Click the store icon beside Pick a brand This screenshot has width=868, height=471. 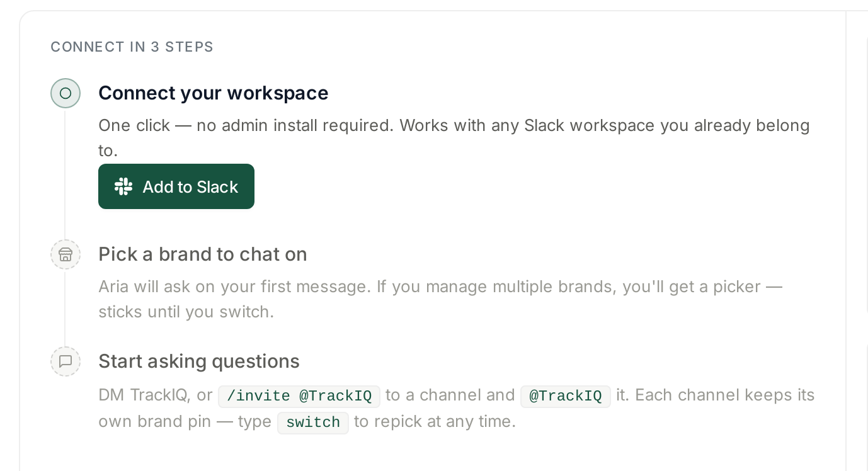pyautogui.click(x=66, y=254)
